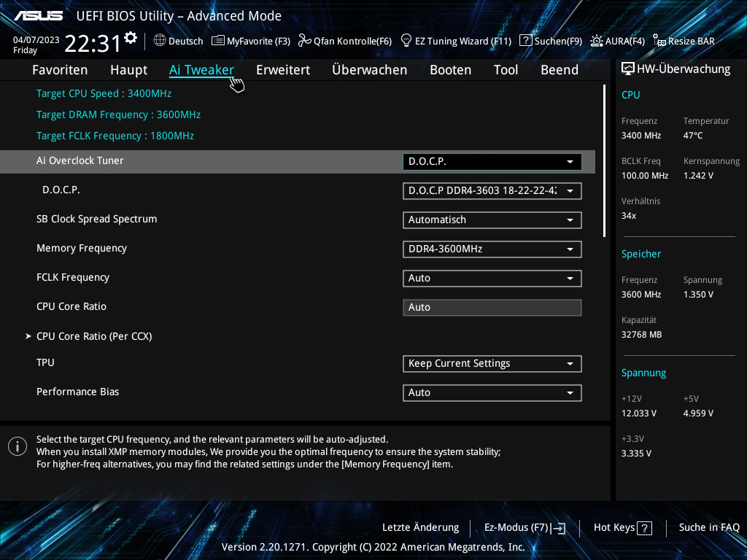Image resolution: width=747 pixels, height=560 pixels.
Task: Switch to the Überwachen tab
Action: [x=370, y=70]
